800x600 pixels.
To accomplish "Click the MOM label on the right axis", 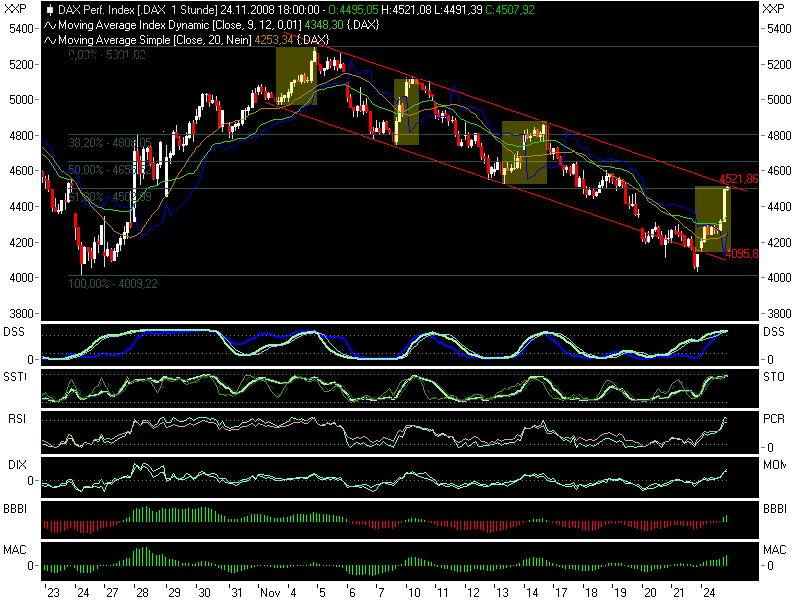I will pos(774,465).
